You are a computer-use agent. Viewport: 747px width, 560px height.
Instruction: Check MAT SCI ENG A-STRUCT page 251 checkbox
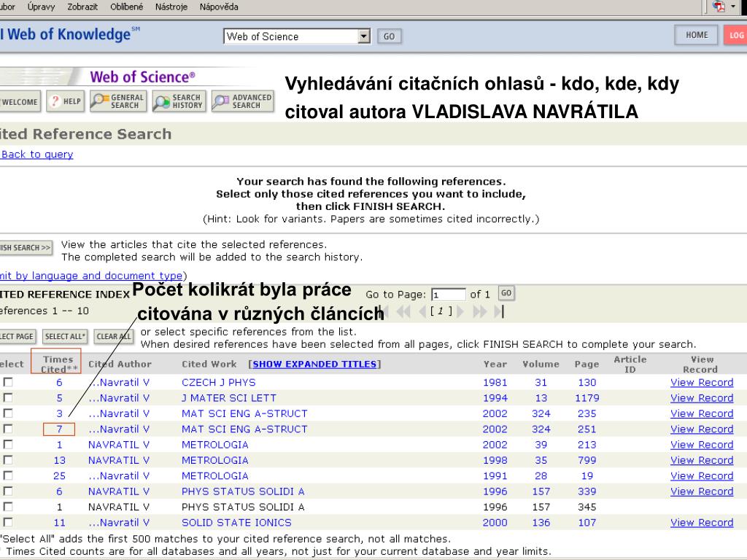click(8, 429)
